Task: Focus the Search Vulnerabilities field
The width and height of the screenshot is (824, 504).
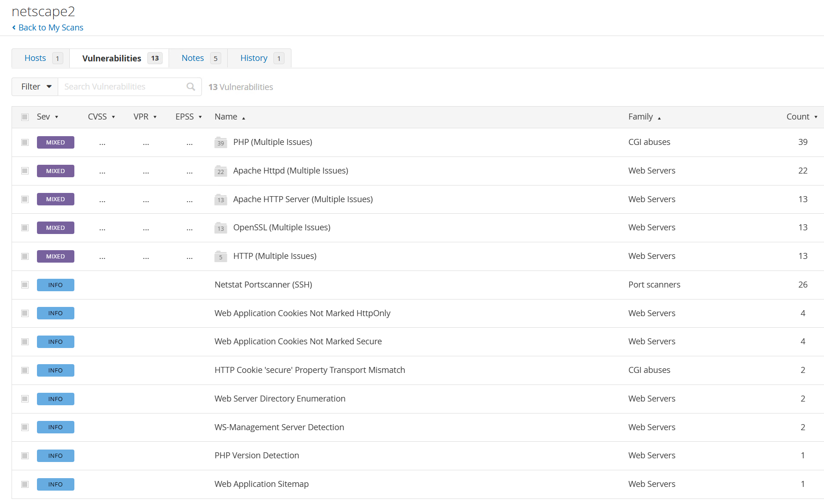Action: pos(122,87)
